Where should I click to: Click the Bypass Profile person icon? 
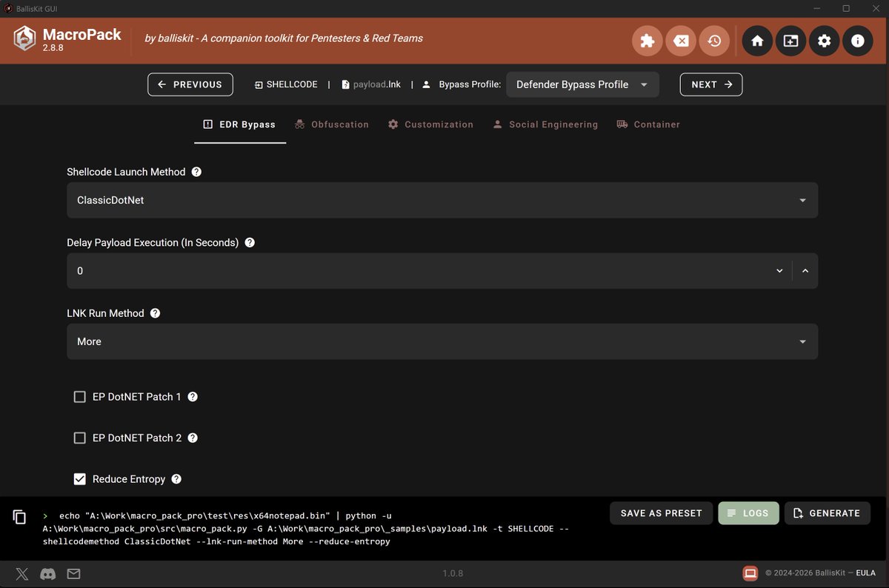[x=426, y=84]
